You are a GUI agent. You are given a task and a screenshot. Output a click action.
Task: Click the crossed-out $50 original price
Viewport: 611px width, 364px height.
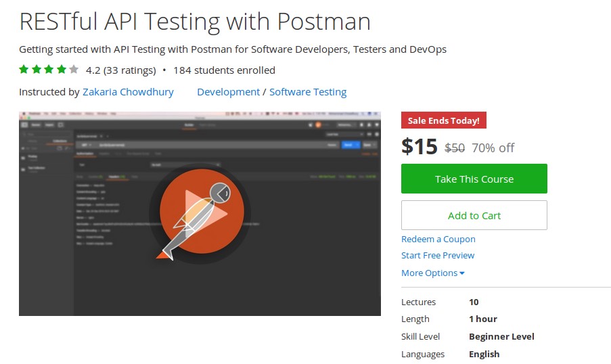click(x=454, y=147)
